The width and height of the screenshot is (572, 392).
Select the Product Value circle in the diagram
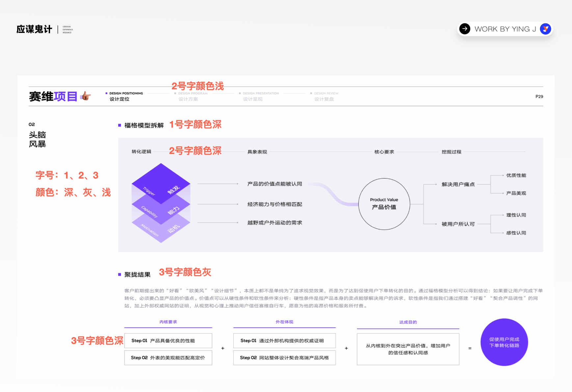[x=384, y=204]
